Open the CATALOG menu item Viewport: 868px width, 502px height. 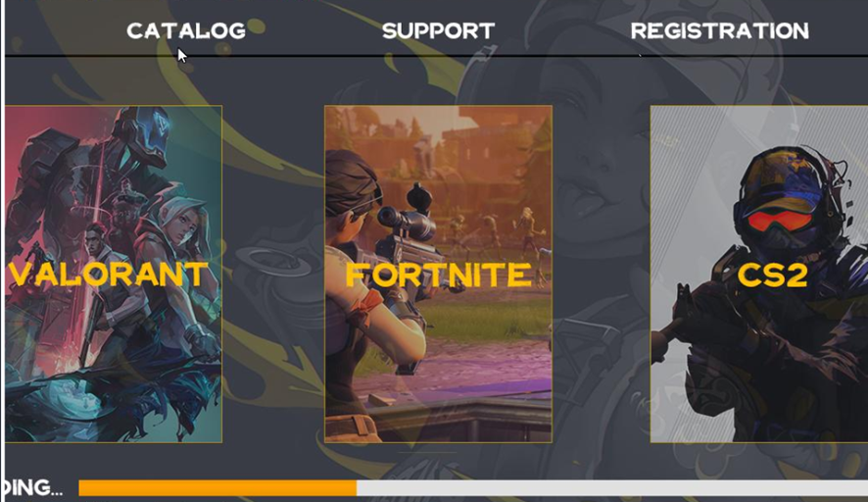click(x=186, y=31)
